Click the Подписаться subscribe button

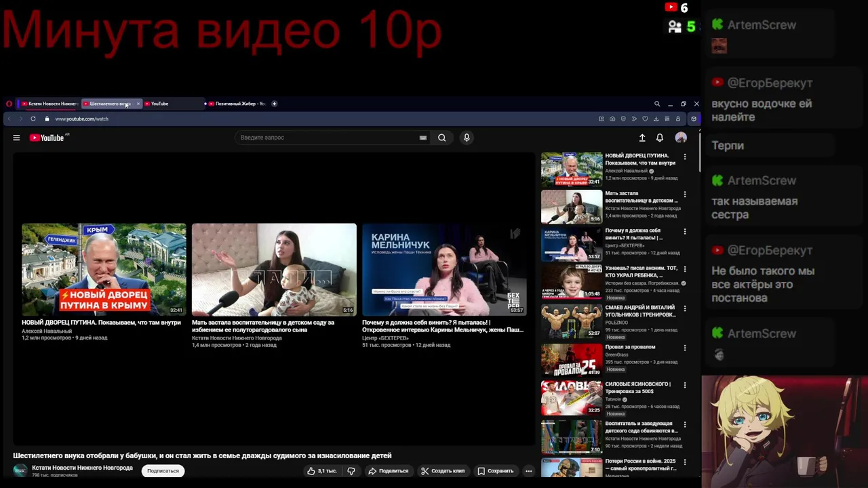(163, 471)
